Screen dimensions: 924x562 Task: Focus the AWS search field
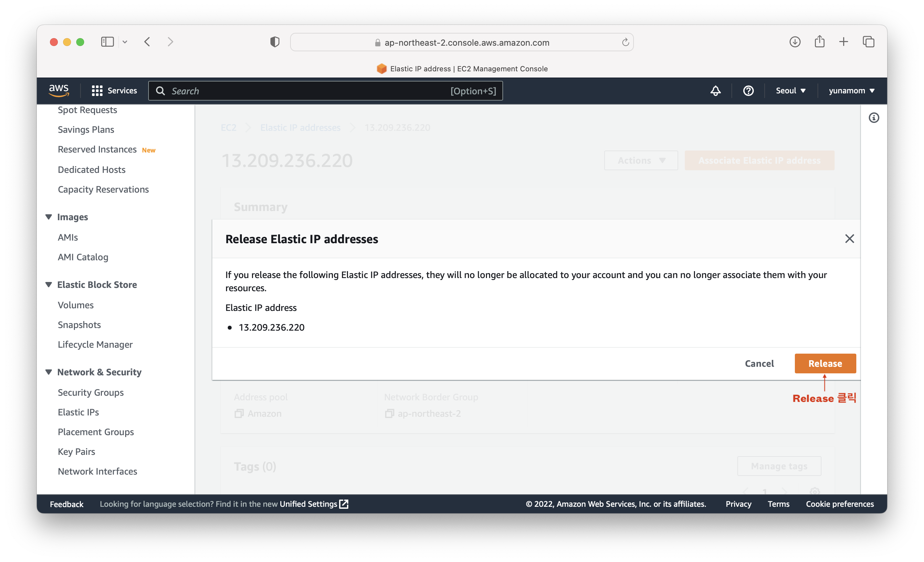pyautogui.click(x=325, y=91)
